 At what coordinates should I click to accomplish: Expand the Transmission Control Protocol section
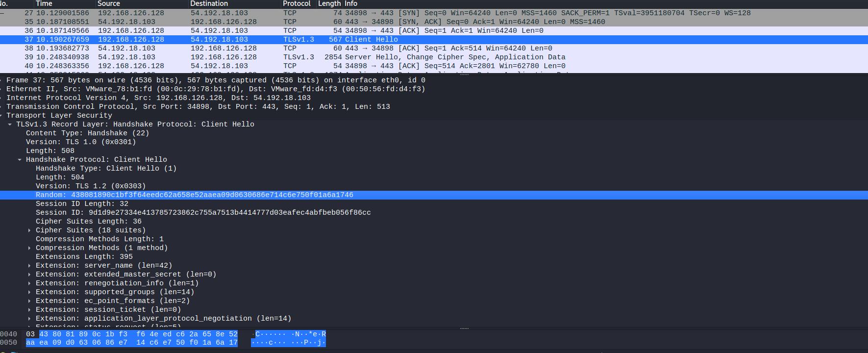point(1,106)
